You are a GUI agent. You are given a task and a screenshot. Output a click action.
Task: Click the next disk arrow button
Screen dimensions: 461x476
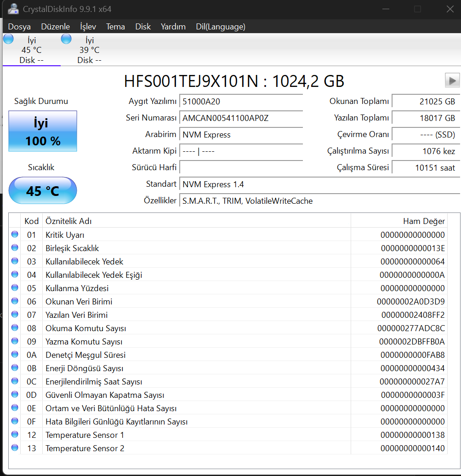coord(452,80)
